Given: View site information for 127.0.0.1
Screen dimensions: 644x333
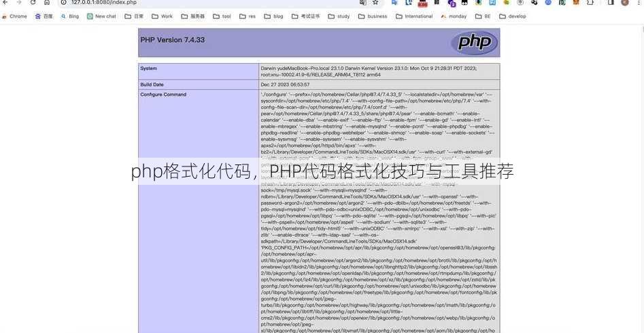Looking at the screenshot, I should coord(64,2).
